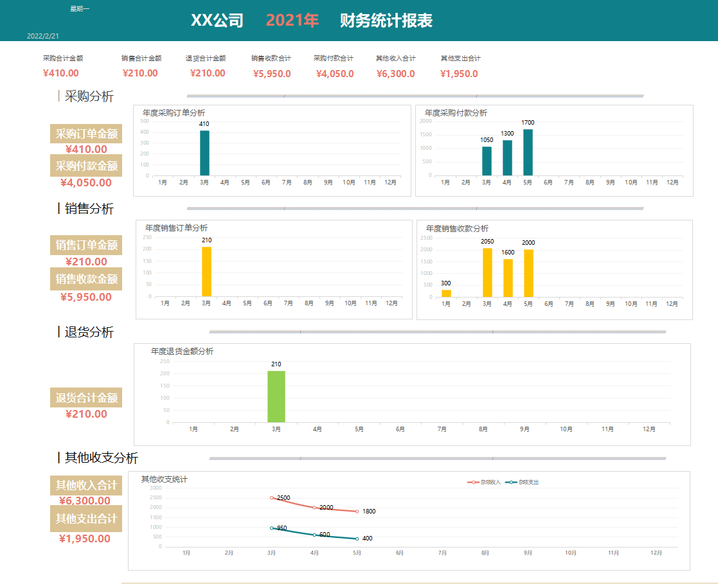Viewport: 718px width, 588px height.
Task: Select the 退货合计金额 label card
Action: pos(85,398)
